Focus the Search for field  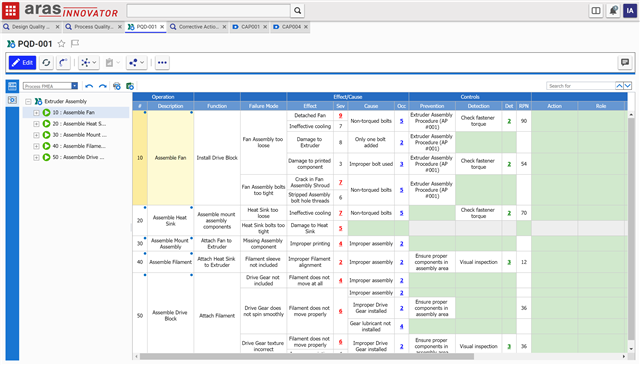581,86
